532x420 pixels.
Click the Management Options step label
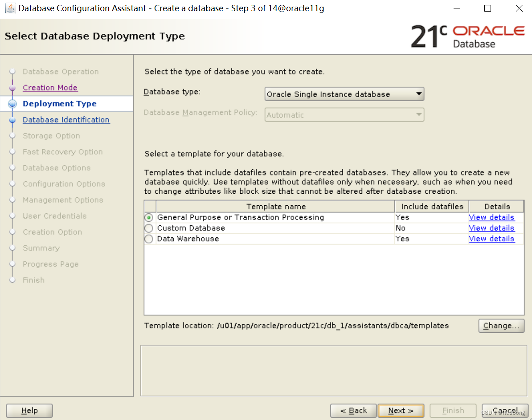click(x=63, y=200)
